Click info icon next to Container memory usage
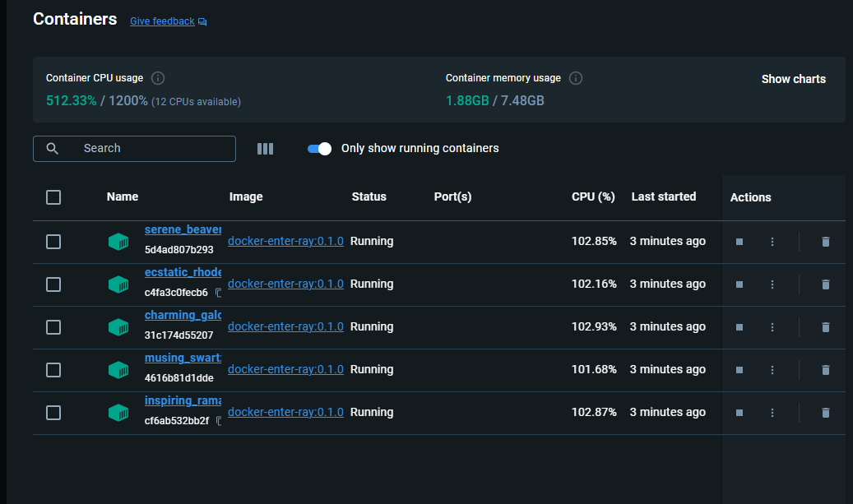This screenshot has height=504, width=853. tap(576, 78)
